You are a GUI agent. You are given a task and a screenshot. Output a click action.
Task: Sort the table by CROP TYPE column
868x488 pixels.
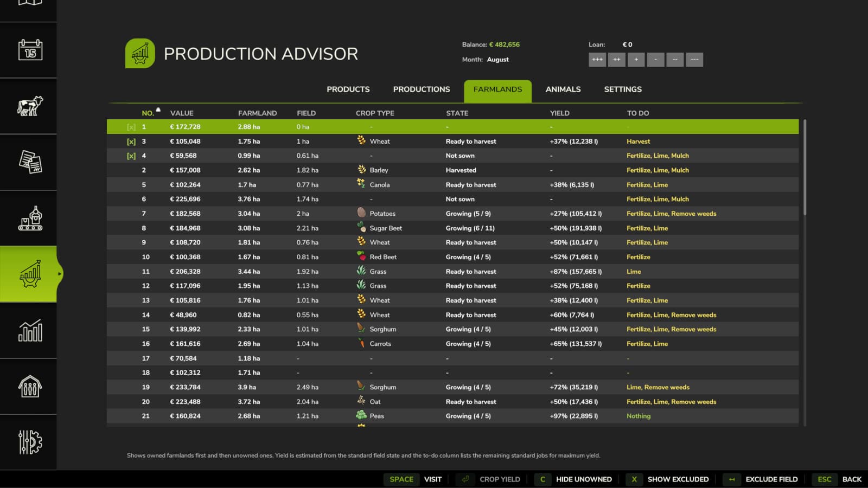pyautogui.click(x=375, y=113)
